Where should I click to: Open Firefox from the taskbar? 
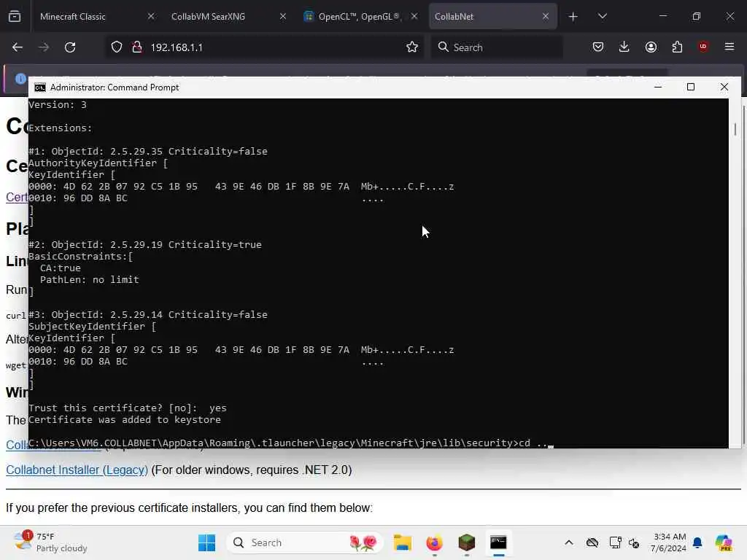tap(434, 542)
